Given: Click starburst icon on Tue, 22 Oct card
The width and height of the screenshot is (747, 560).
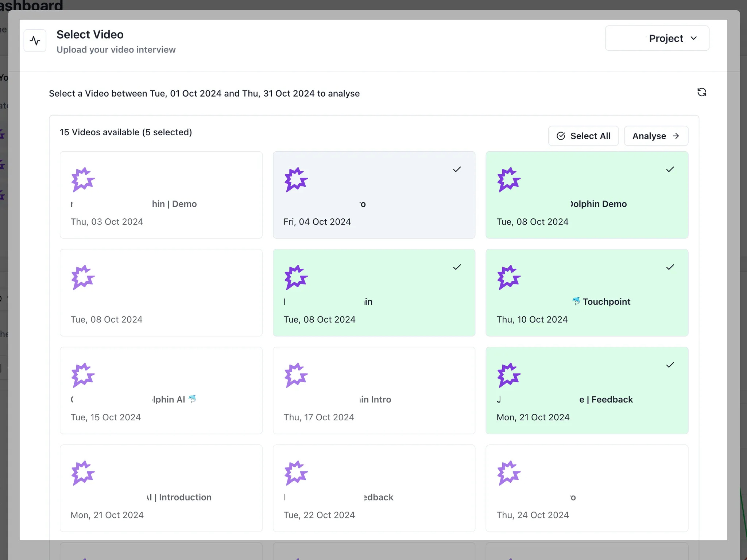Looking at the screenshot, I should [296, 472].
